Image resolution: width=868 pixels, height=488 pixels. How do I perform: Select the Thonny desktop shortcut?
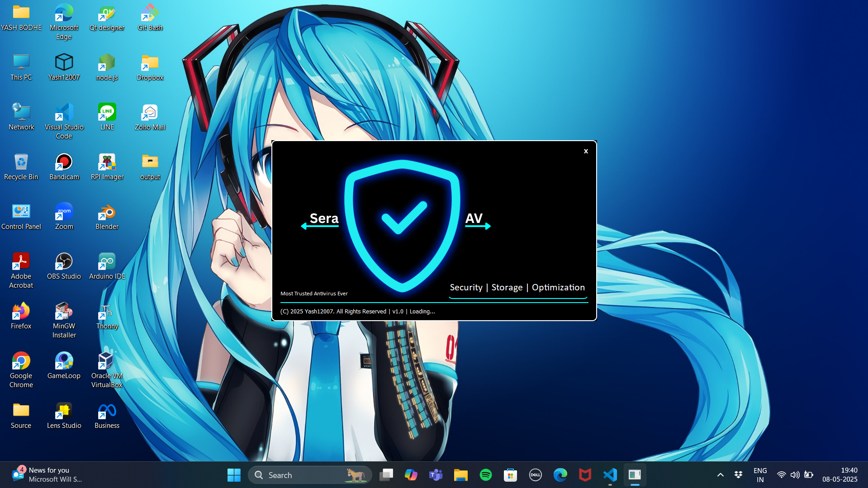[107, 317]
